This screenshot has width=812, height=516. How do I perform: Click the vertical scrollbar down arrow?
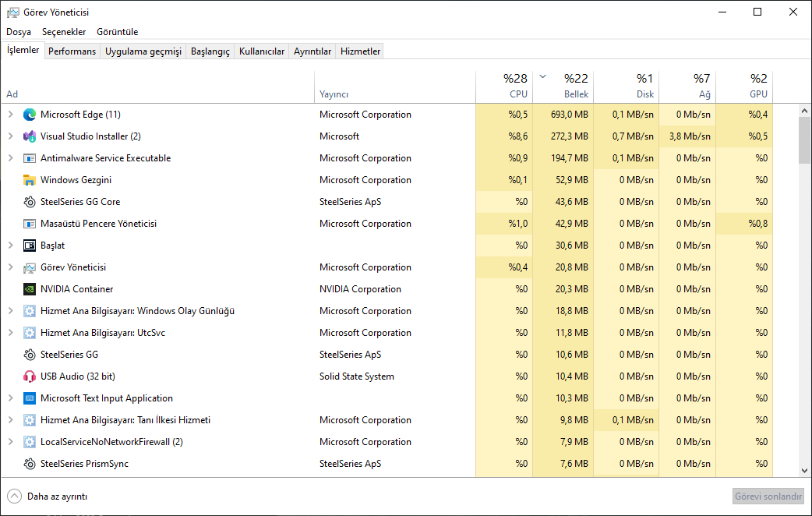click(x=805, y=471)
